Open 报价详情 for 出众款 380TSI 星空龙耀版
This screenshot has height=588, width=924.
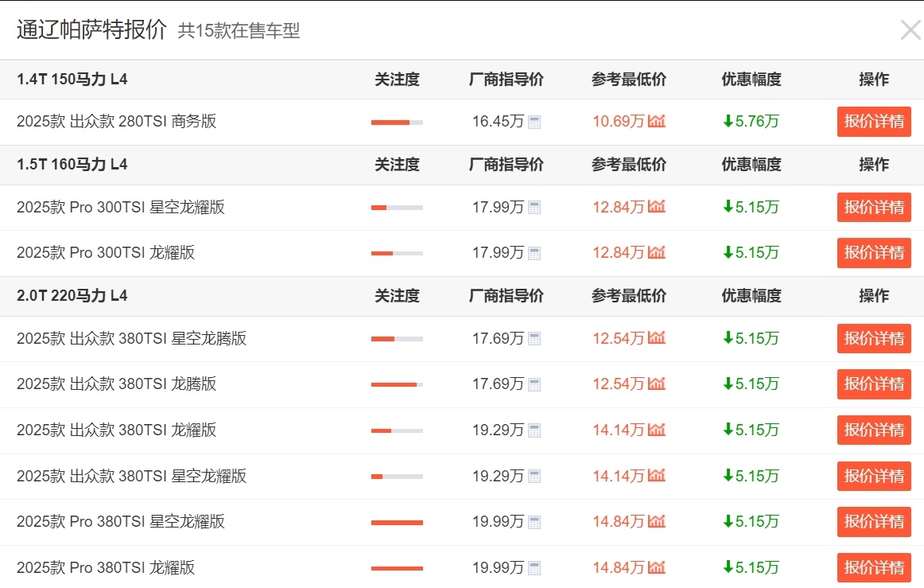874,476
